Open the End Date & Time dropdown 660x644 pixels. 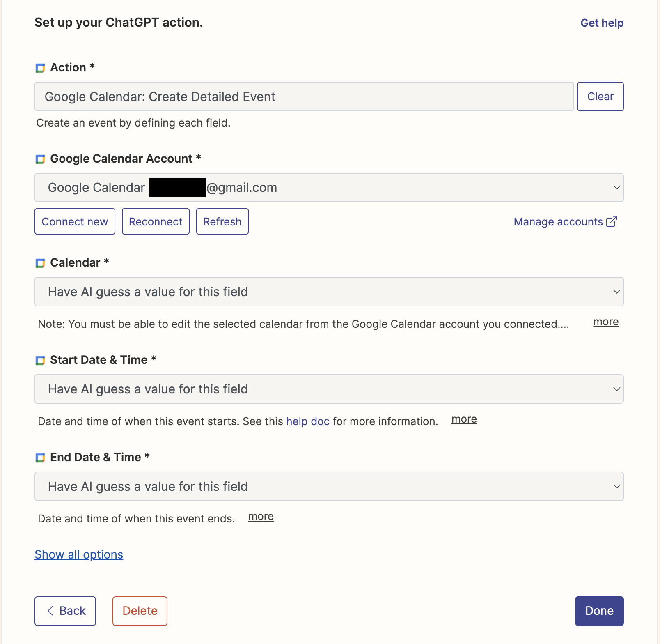(328, 486)
